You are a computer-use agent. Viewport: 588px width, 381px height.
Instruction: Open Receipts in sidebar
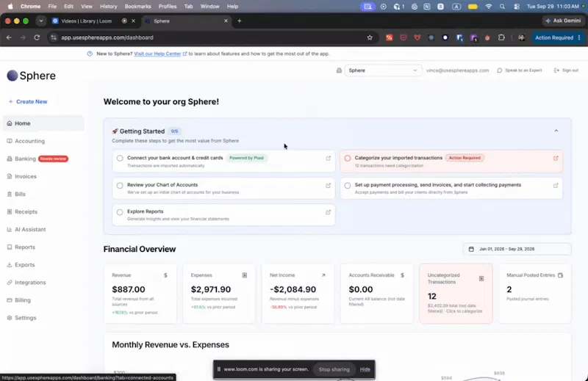pos(26,211)
